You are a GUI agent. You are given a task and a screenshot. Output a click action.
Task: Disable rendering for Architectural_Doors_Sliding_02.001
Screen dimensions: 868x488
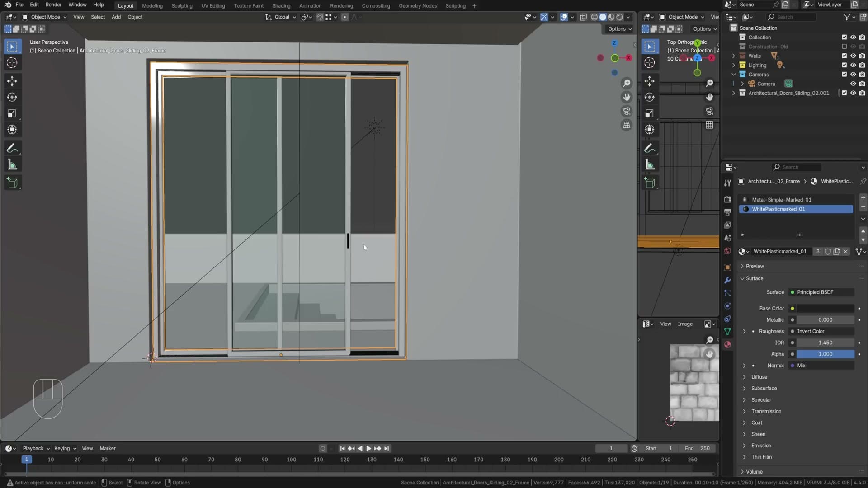click(x=862, y=93)
